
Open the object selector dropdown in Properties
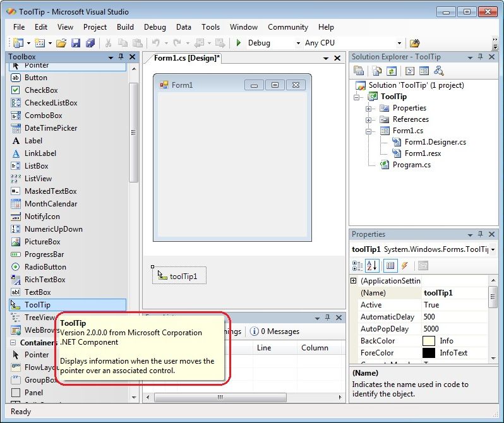click(493, 249)
